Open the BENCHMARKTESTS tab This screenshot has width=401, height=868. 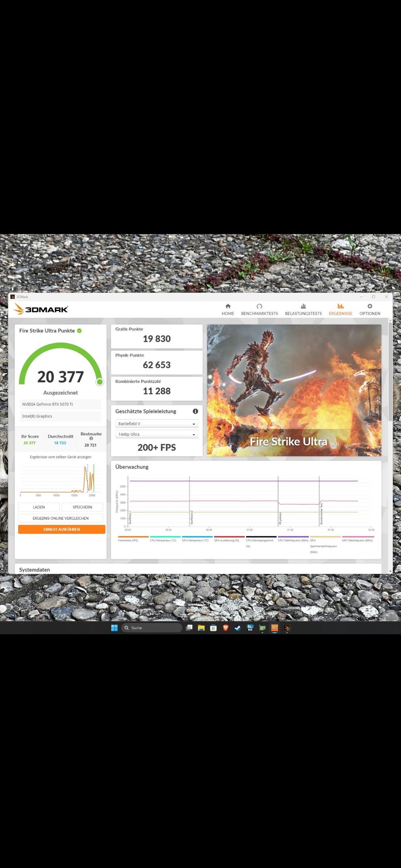(260, 309)
